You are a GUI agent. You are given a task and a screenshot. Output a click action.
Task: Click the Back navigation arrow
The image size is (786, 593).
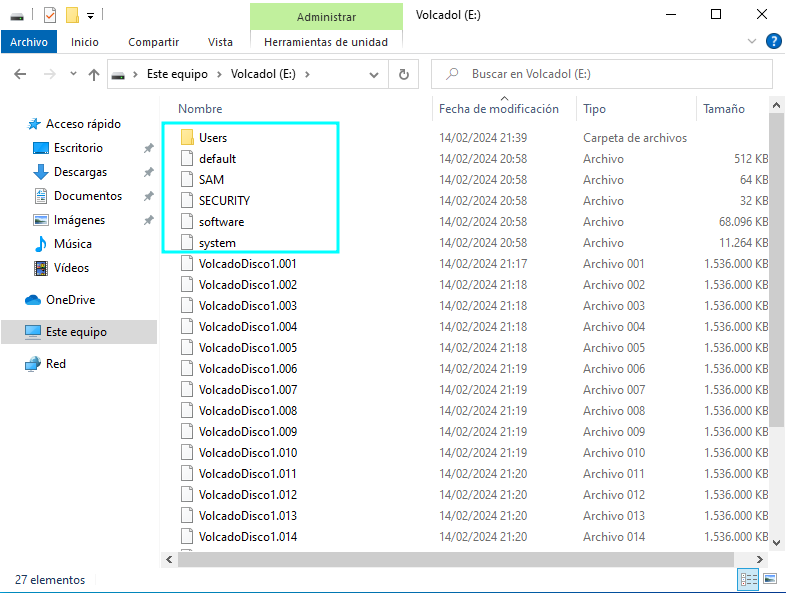[20, 74]
